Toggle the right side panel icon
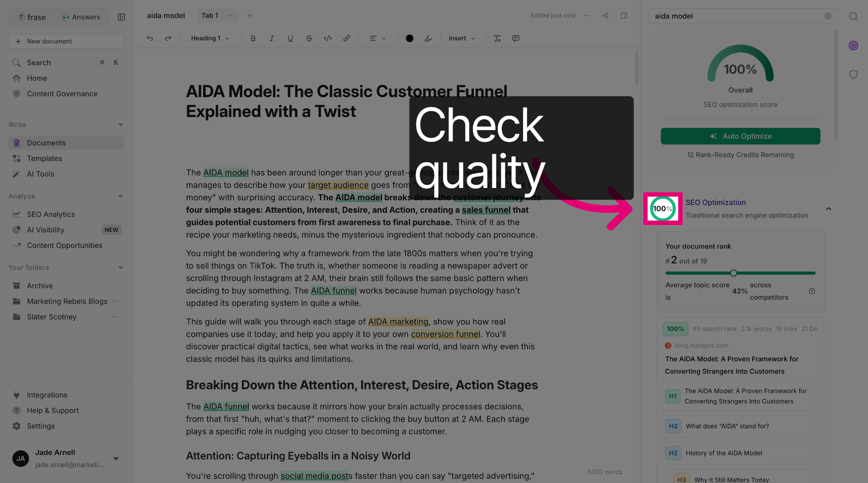This screenshot has width=868, height=483. 624,15
